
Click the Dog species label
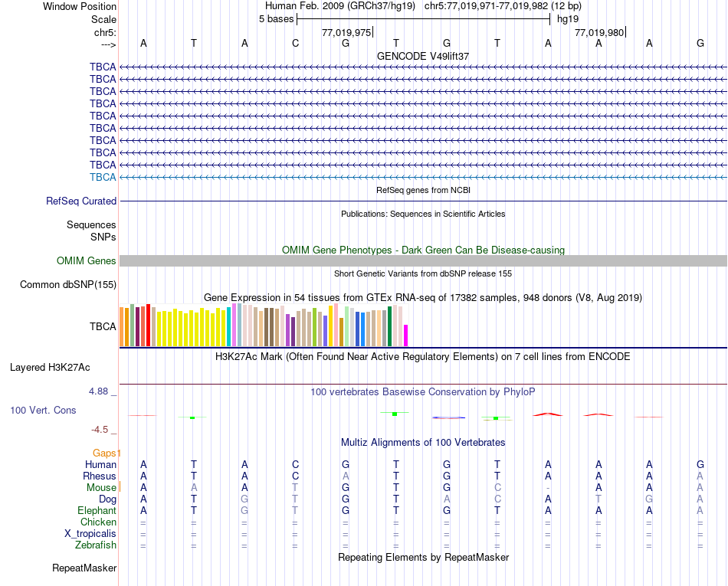108,499
